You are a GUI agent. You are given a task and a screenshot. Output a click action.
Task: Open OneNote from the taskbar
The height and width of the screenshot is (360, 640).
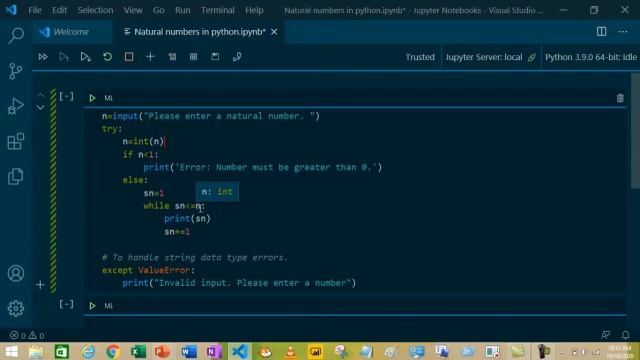click(213, 351)
